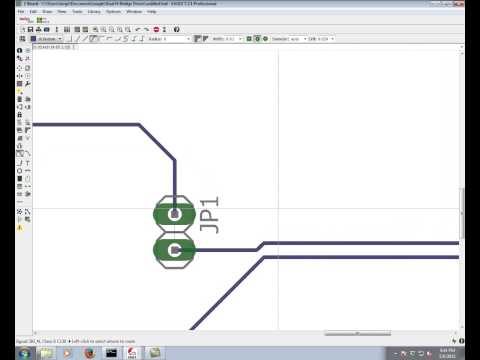Open the View menu
480x360 pixels.
pyautogui.click(x=62, y=12)
